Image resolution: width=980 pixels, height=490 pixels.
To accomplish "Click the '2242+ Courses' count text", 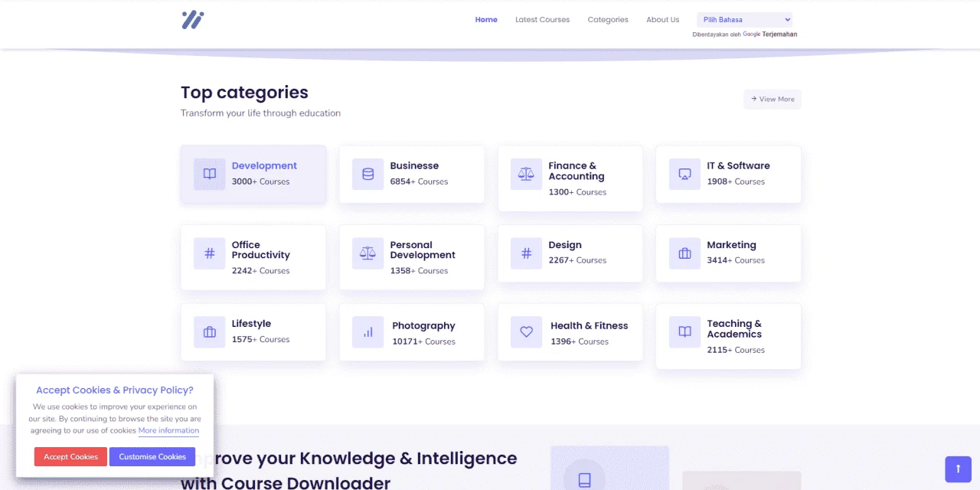I will [261, 271].
